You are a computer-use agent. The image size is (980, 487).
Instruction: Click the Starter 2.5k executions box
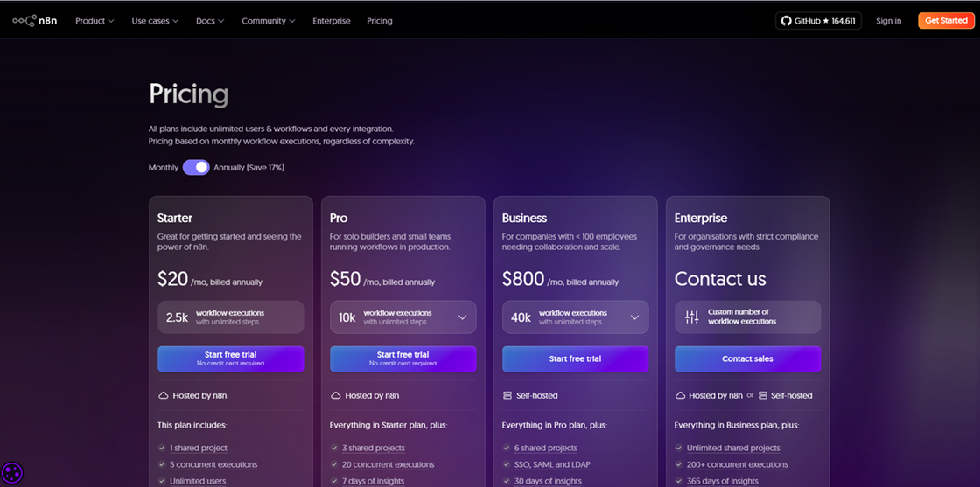click(x=231, y=317)
